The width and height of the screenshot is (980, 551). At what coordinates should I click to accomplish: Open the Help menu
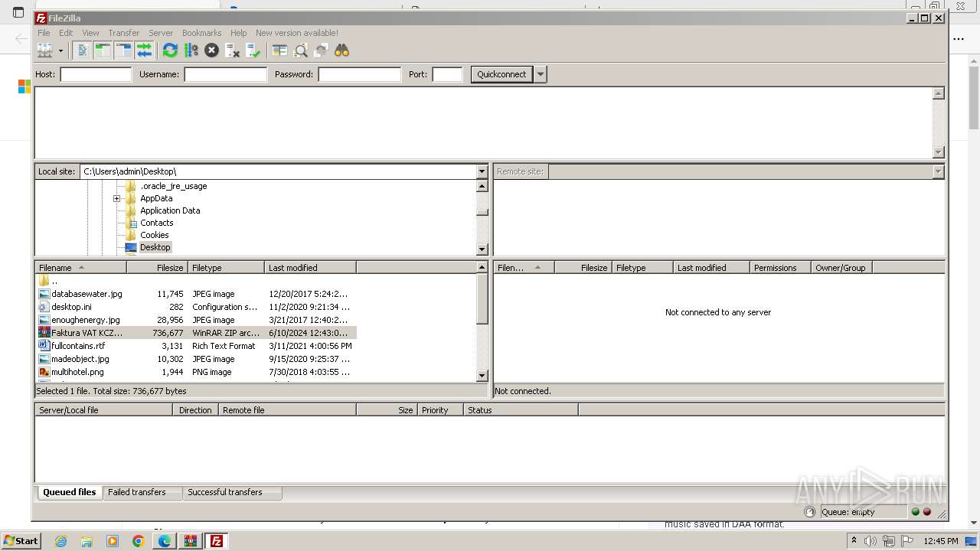click(x=239, y=33)
